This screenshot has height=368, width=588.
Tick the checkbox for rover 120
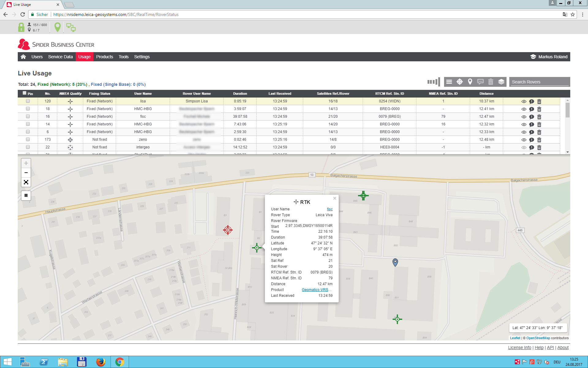pyautogui.click(x=28, y=101)
